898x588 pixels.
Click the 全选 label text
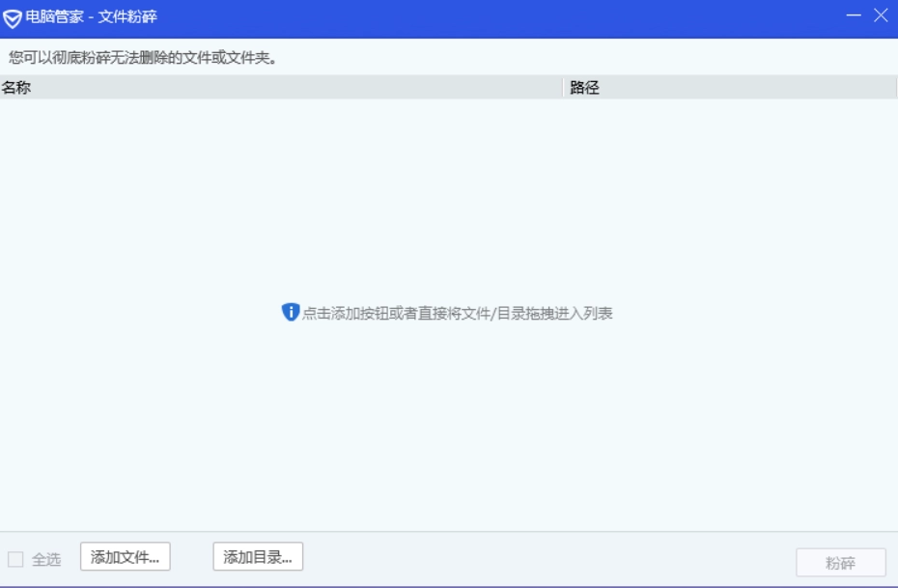click(x=46, y=559)
